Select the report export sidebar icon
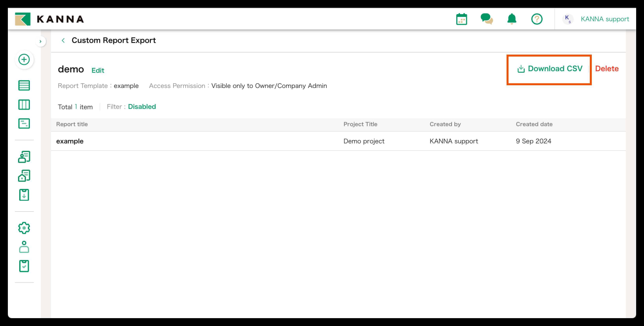This screenshot has width=644, height=326. 24,195
